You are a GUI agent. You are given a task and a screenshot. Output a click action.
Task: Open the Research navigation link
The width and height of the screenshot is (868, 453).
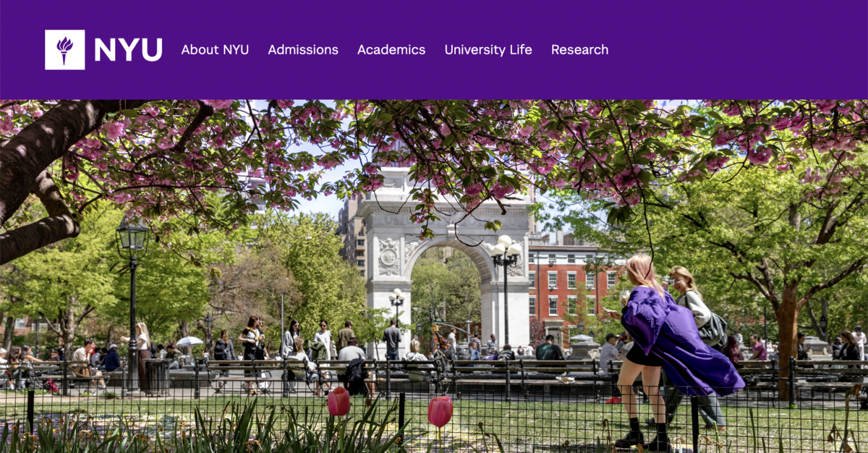(x=579, y=50)
